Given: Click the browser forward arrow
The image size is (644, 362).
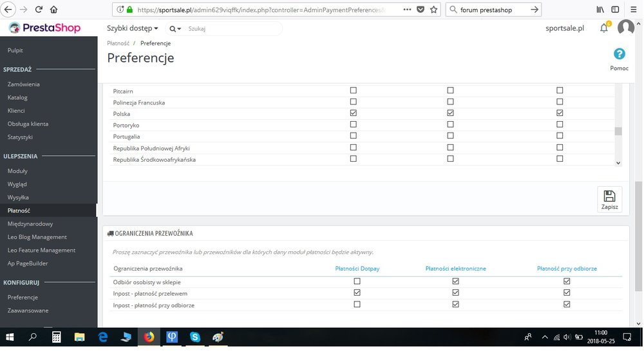Looking at the screenshot, I should (23, 10).
